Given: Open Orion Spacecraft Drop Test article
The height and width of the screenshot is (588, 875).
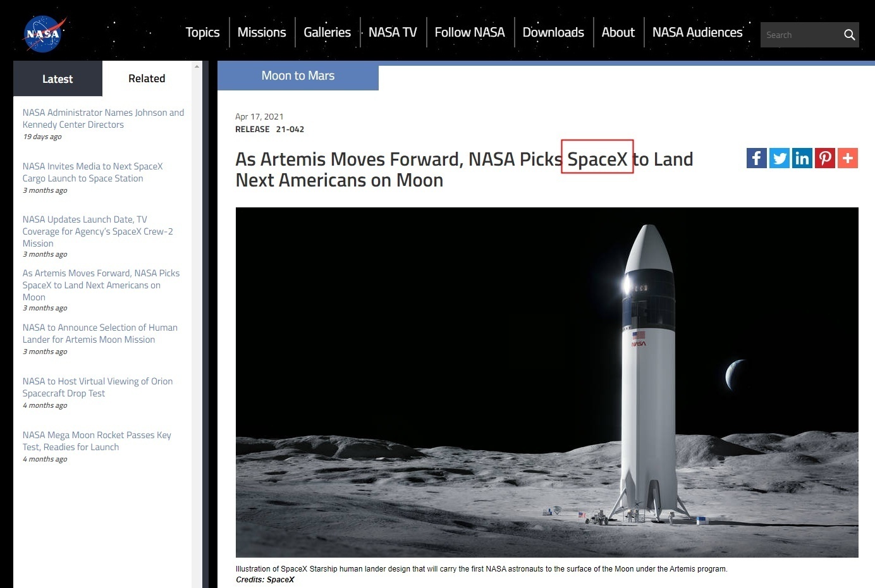Looking at the screenshot, I should click(x=97, y=387).
